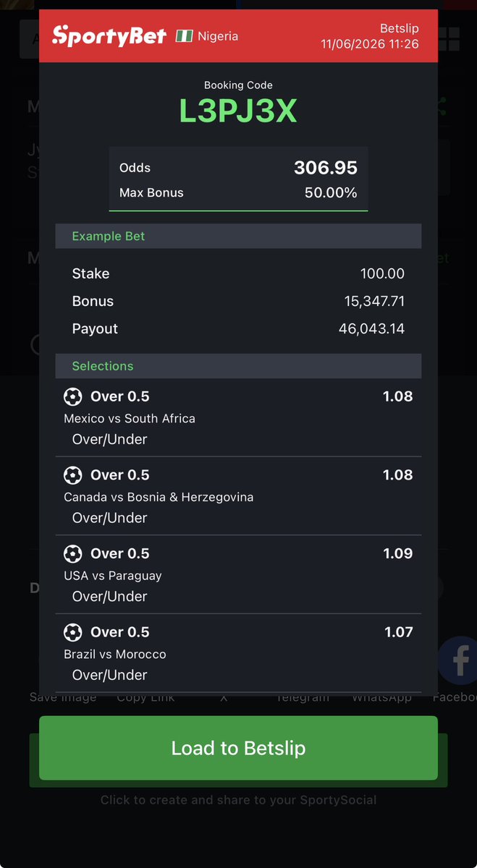Click the Selections section header

coord(238,366)
